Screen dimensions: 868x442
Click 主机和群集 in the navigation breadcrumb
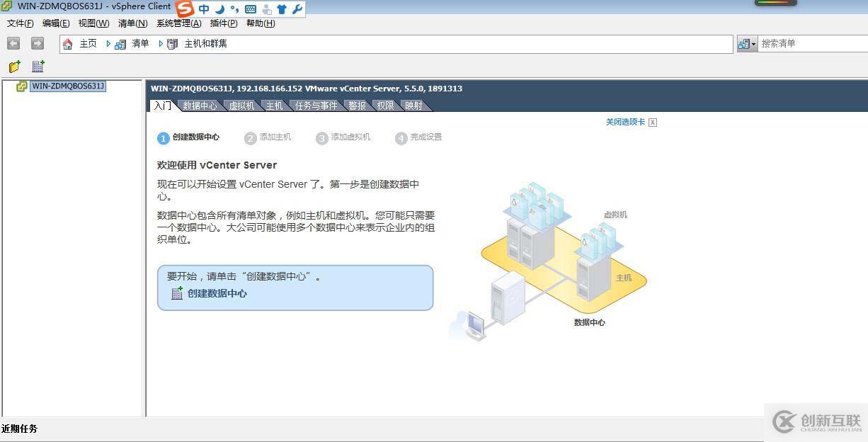click(205, 44)
